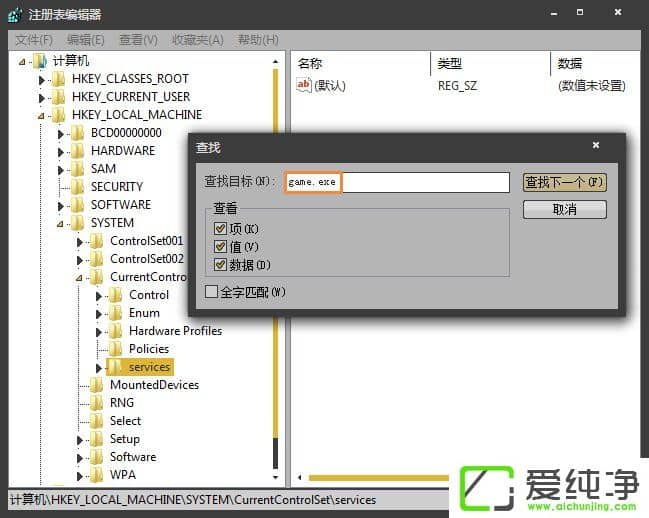Expand the ControlSet001 tree node
Image resolution: width=649 pixels, height=518 pixels.
click(80, 241)
